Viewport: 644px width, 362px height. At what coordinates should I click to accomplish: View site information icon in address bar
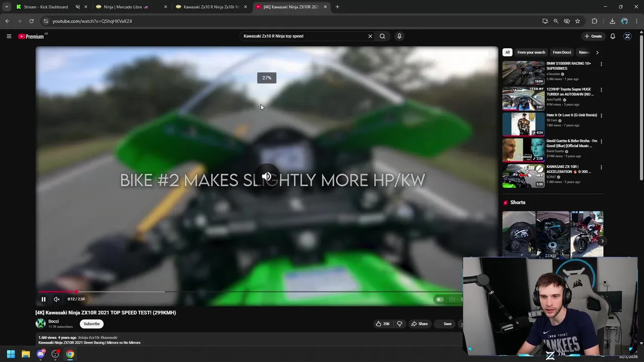pos(45,21)
